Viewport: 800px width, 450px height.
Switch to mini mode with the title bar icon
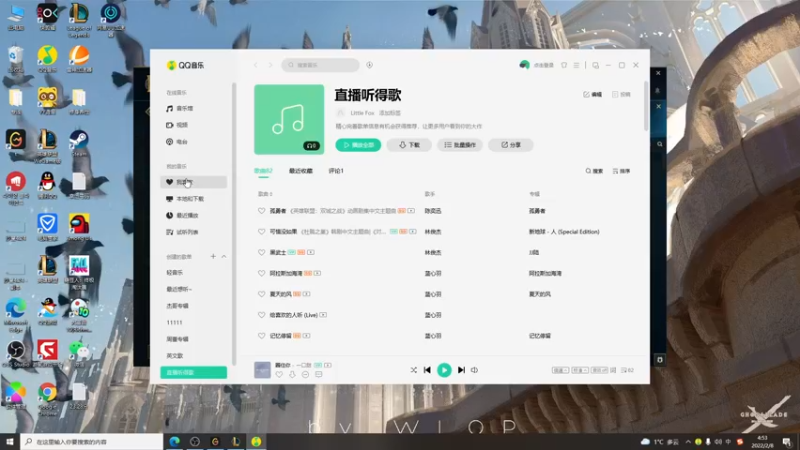click(595, 65)
